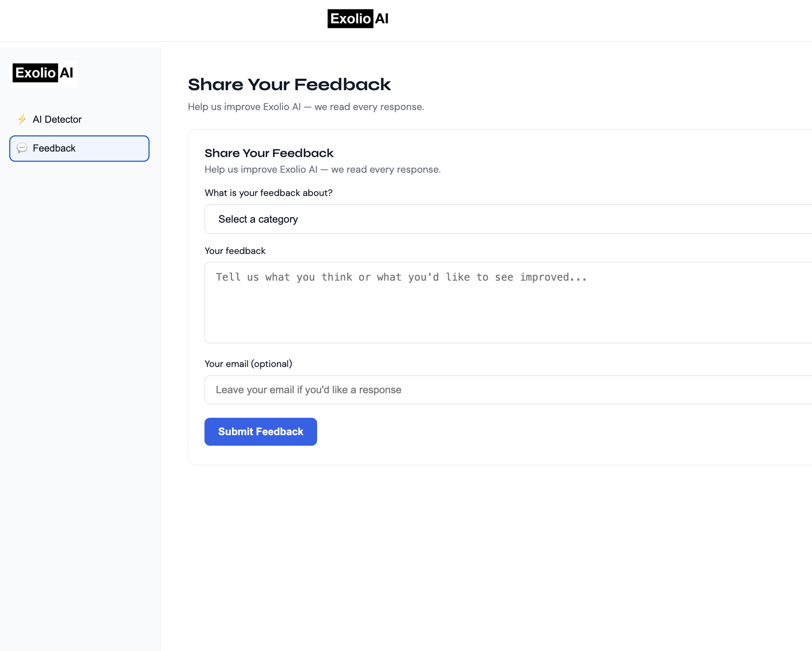Click the large Share Your Feedback page title
This screenshot has width=812, height=651.
pyautogui.click(x=289, y=85)
